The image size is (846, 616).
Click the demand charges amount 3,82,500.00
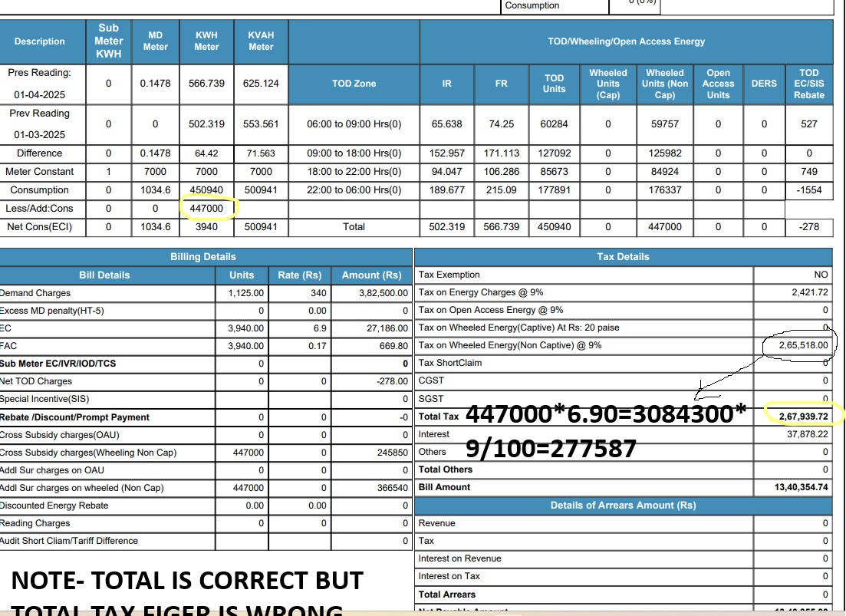click(x=383, y=293)
